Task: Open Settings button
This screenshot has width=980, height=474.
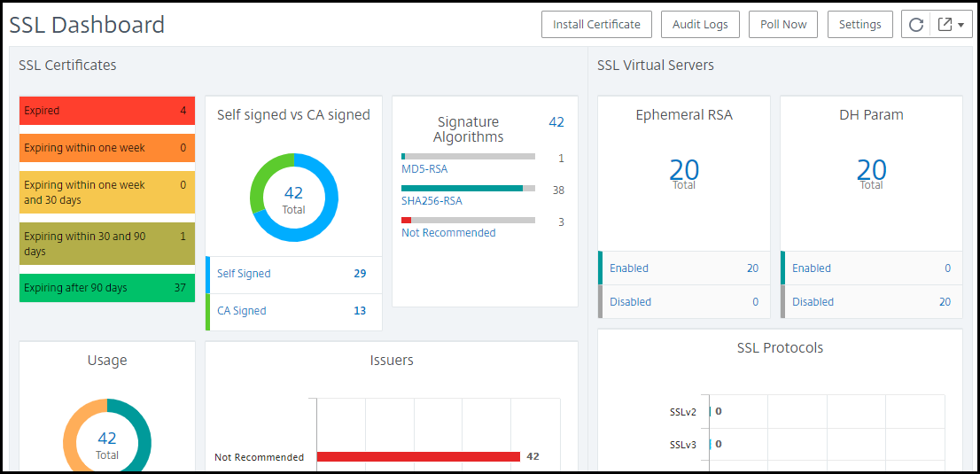Action: [860, 25]
